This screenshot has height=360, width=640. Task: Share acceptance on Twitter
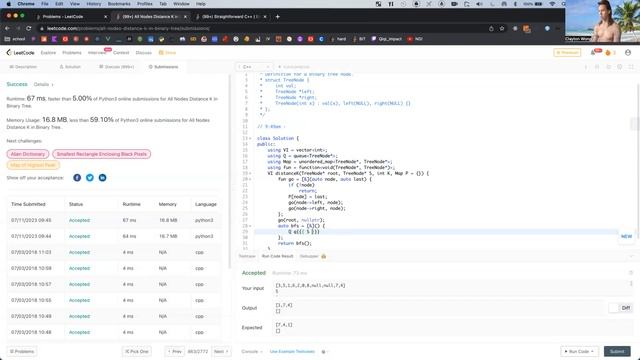[90, 178]
